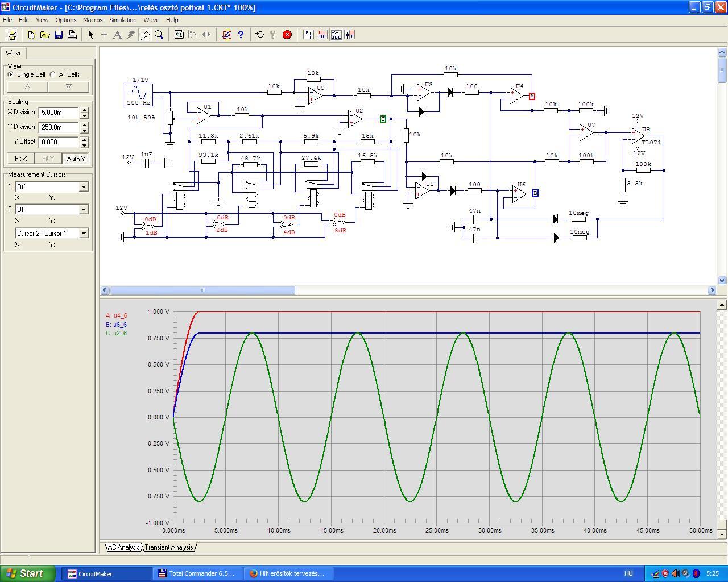Open the Cursor 1 dropdown

84,187
